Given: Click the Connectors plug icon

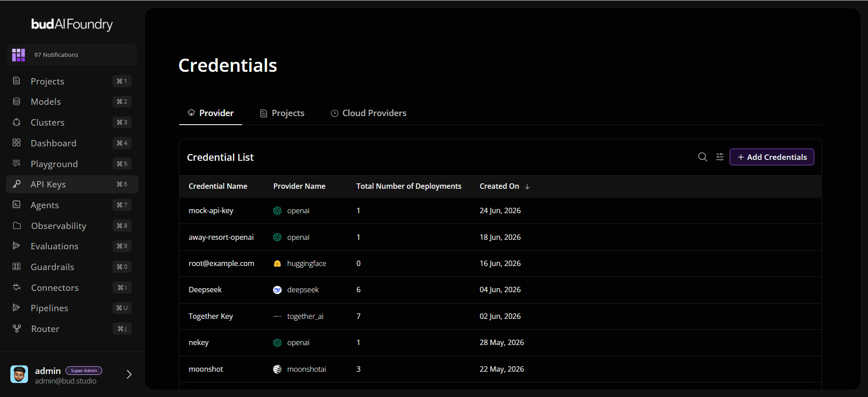Looking at the screenshot, I should pos(17,287).
